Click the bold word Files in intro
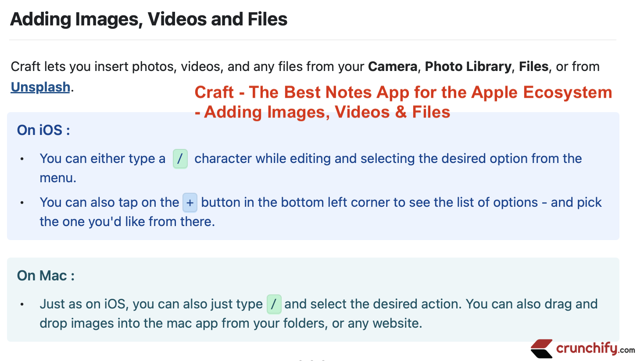This screenshot has width=644, height=361. 533,67
